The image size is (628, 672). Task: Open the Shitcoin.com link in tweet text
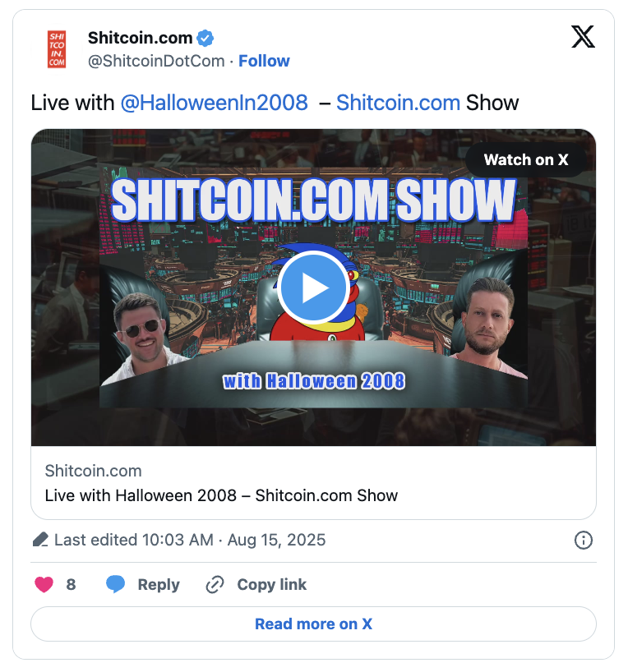click(398, 103)
